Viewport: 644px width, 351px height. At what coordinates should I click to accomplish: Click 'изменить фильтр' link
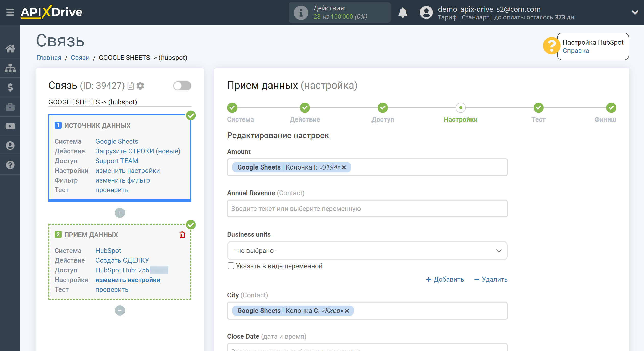[x=122, y=180]
